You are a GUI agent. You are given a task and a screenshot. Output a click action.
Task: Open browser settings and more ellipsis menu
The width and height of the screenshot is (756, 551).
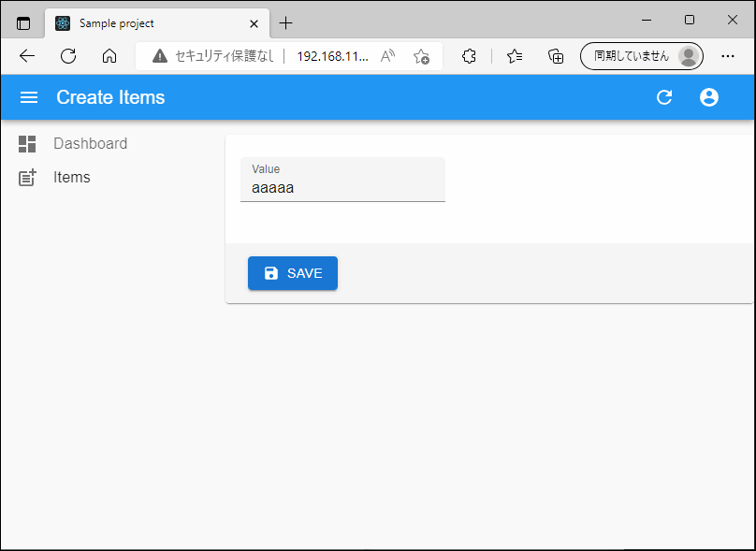pos(728,56)
